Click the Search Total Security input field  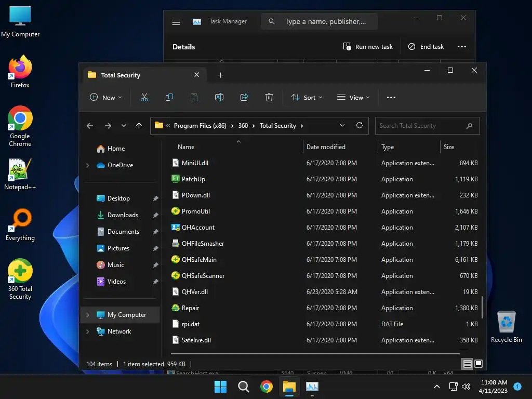[427, 126]
